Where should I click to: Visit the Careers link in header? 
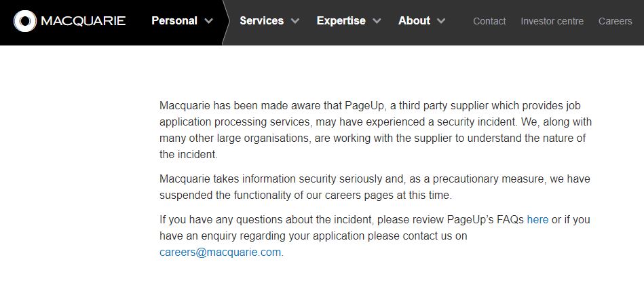(x=615, y=21)
